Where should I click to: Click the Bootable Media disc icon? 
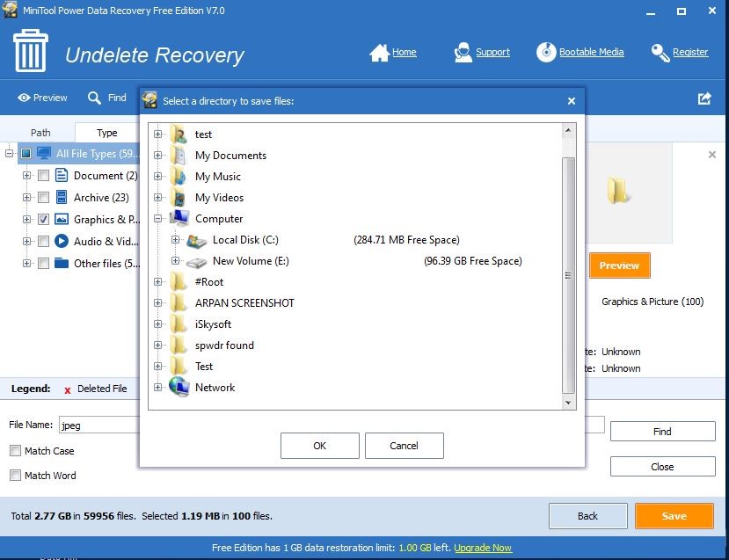(x=546, y=52)
